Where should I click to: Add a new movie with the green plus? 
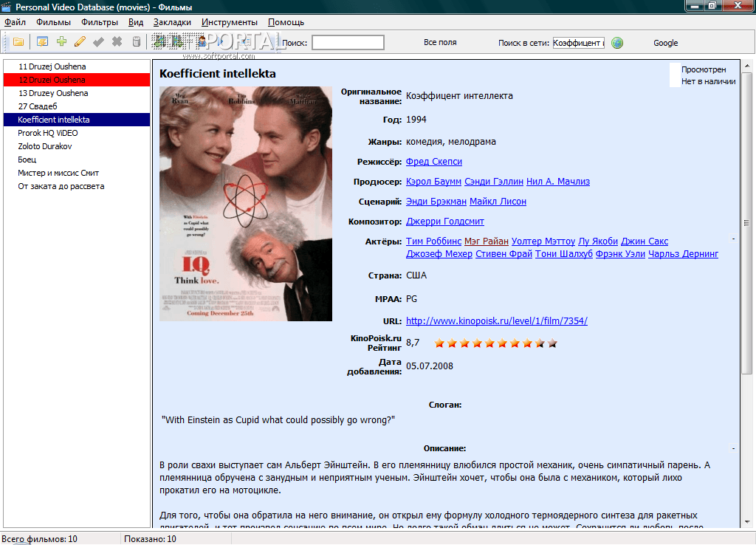coord(61,41)
